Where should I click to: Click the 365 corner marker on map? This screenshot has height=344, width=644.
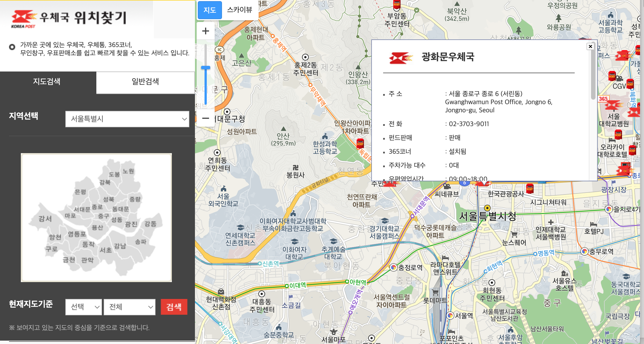tap(603, 99)
